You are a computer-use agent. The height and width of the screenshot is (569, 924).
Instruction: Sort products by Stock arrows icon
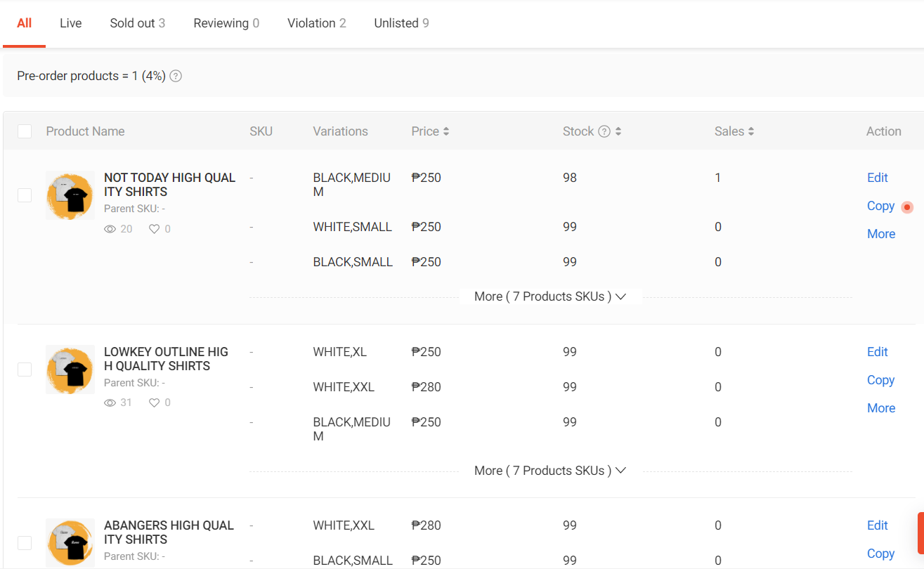pos(618,131)
